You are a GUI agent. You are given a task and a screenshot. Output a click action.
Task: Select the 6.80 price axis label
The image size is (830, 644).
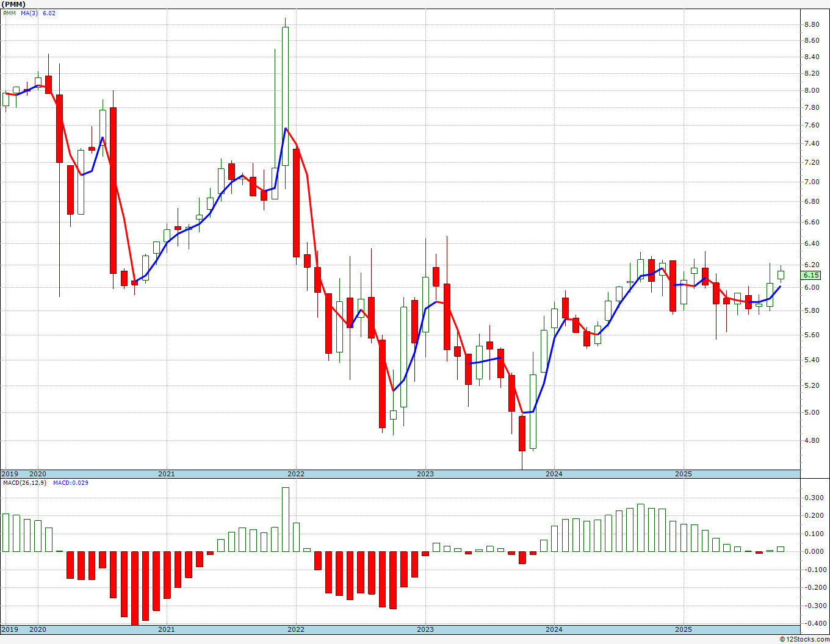(812, 201)
